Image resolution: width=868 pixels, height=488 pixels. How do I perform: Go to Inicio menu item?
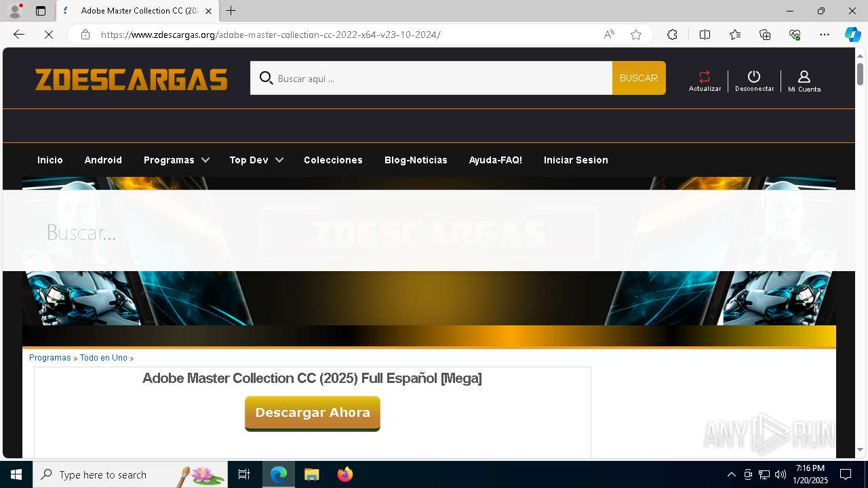tap(50, 160)
